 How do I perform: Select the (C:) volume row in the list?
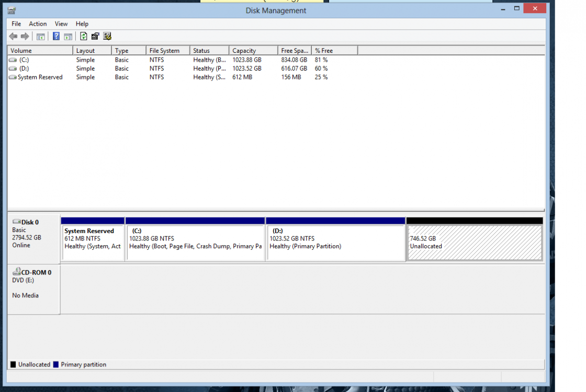[x=24, y=60]
